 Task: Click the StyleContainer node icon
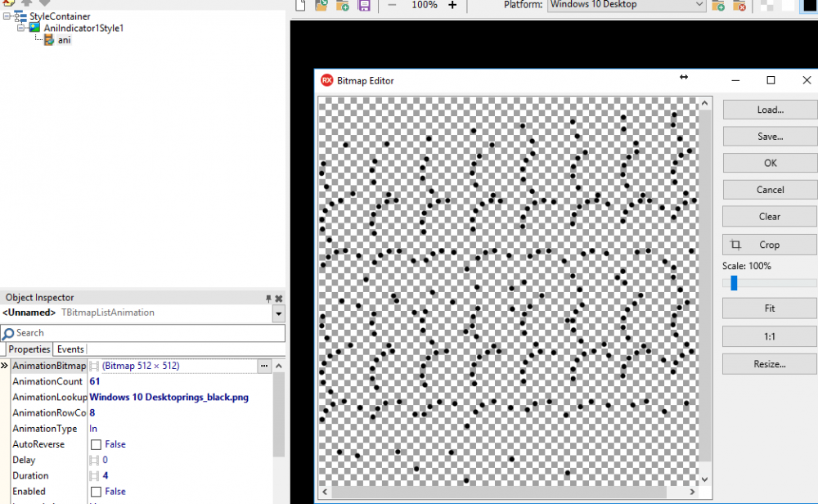(x=21, y=16)
